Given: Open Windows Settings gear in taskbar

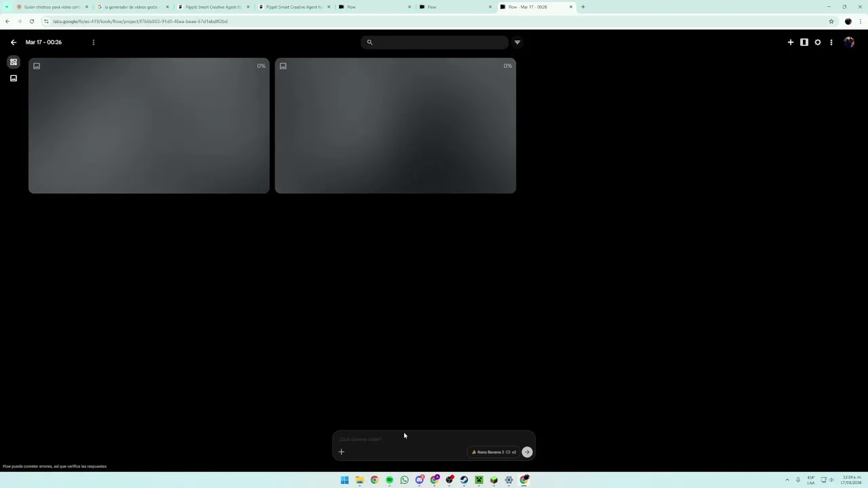Looking at the screenshot, I should click(x=509, y=480).
